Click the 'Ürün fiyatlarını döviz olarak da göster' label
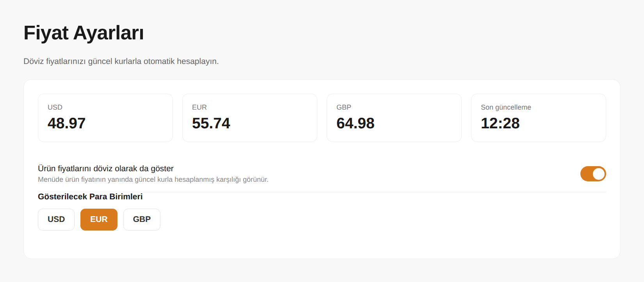The height and width of the screenshot is (282, 644). tap(106, 168)
